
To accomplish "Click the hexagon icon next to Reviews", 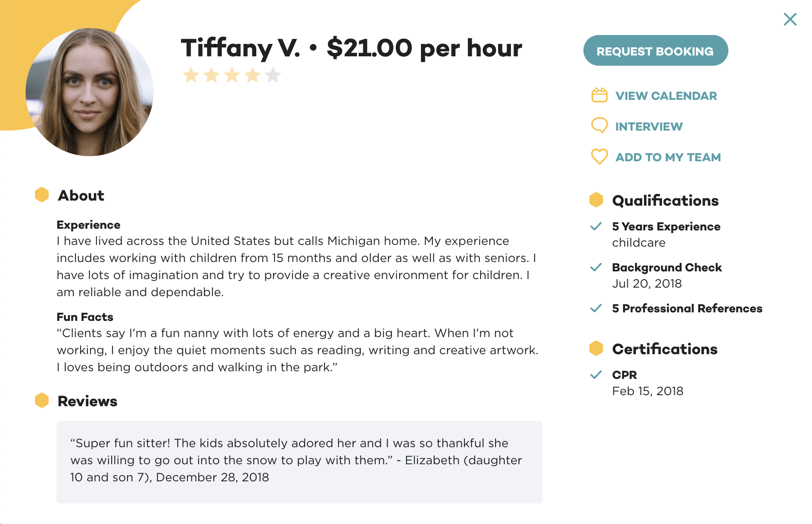I will 42,400.
